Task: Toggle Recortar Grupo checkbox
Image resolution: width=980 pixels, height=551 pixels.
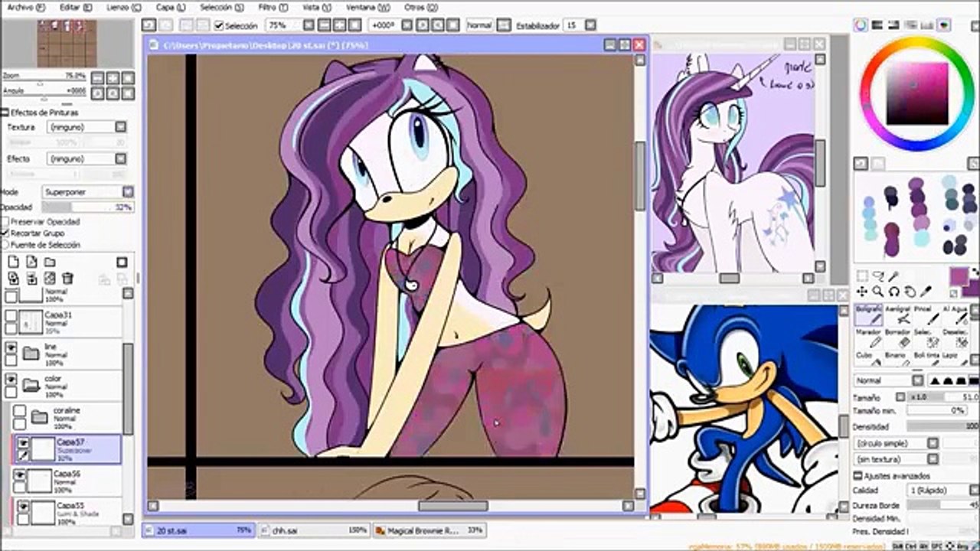Action: pyautogui.click(x=5, y=233)
